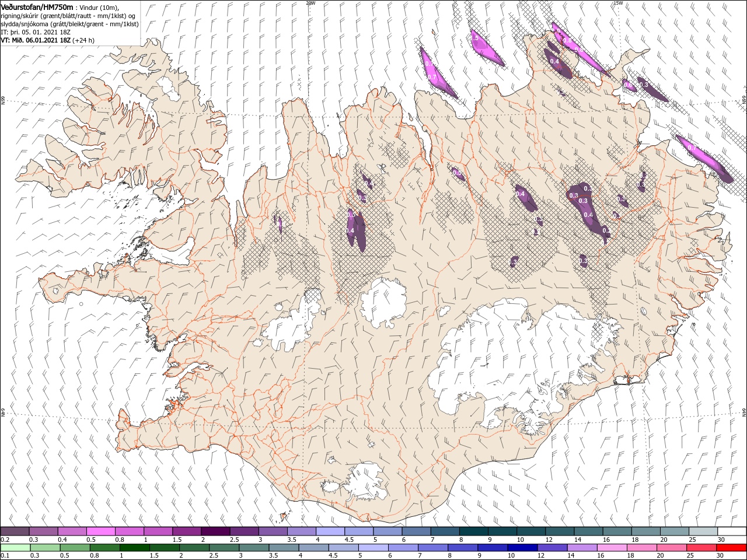747x560 pixels.
Task: Click the '25' label under the lower legend row
Action: [690, 556]
